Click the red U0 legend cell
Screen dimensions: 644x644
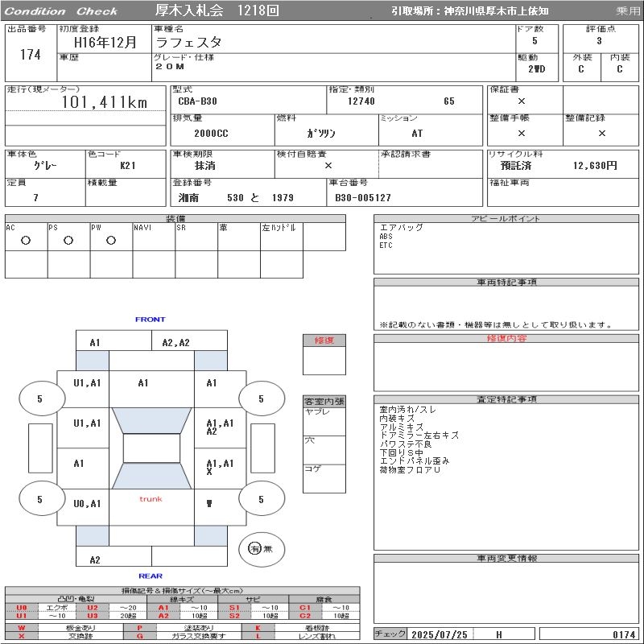tap(22, 608)
